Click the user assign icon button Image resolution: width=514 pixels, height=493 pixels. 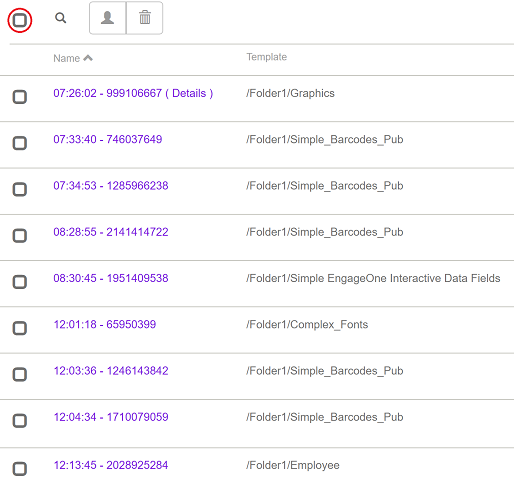coord(108,18)
